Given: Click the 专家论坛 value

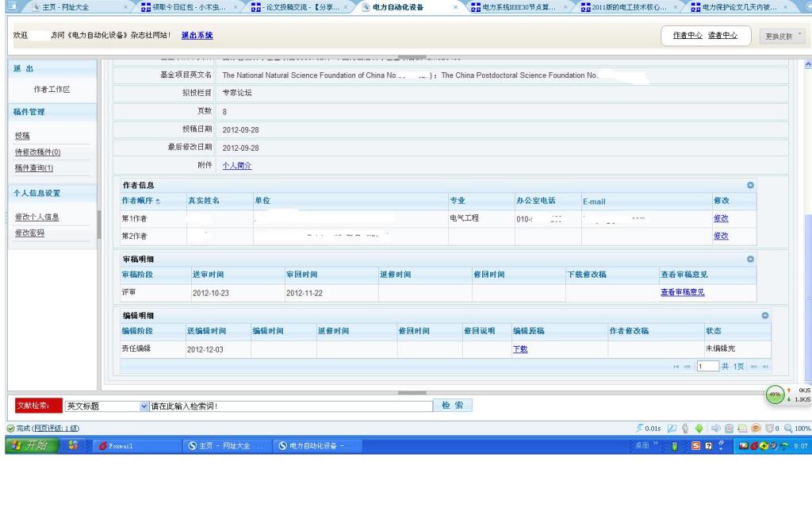Looking at the screenshot, I should click(236, 93).
